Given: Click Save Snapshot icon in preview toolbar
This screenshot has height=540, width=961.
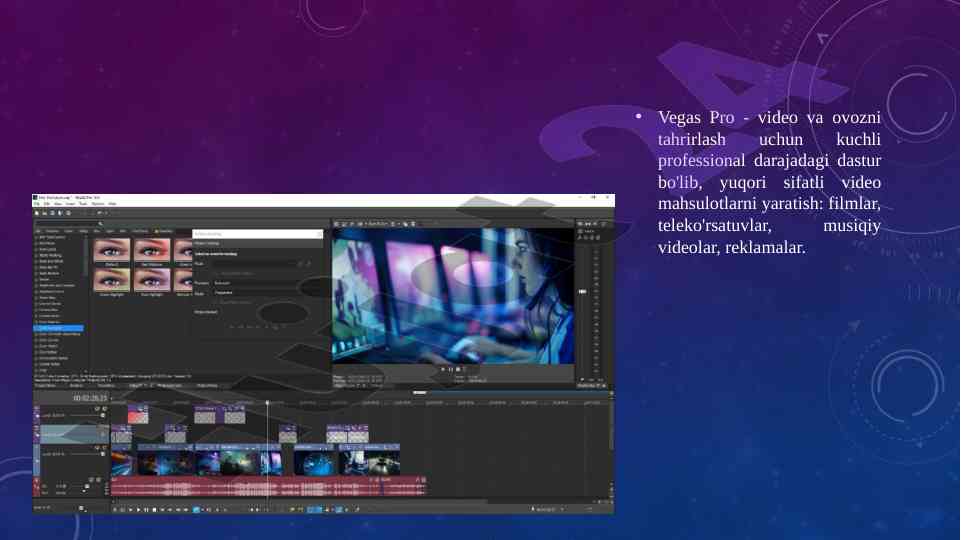Looking at the screenshot, I should point(413,224).
